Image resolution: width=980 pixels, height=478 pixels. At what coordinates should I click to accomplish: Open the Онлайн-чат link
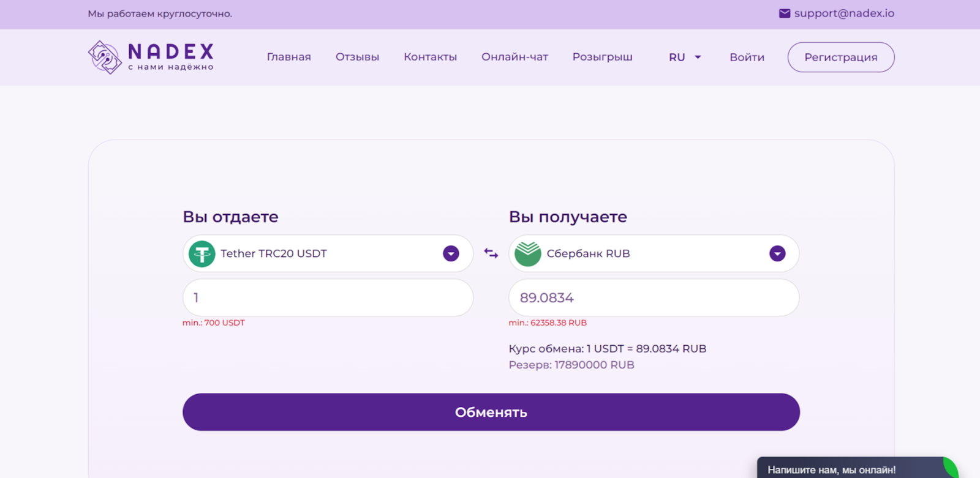click(x=514, y=57)
